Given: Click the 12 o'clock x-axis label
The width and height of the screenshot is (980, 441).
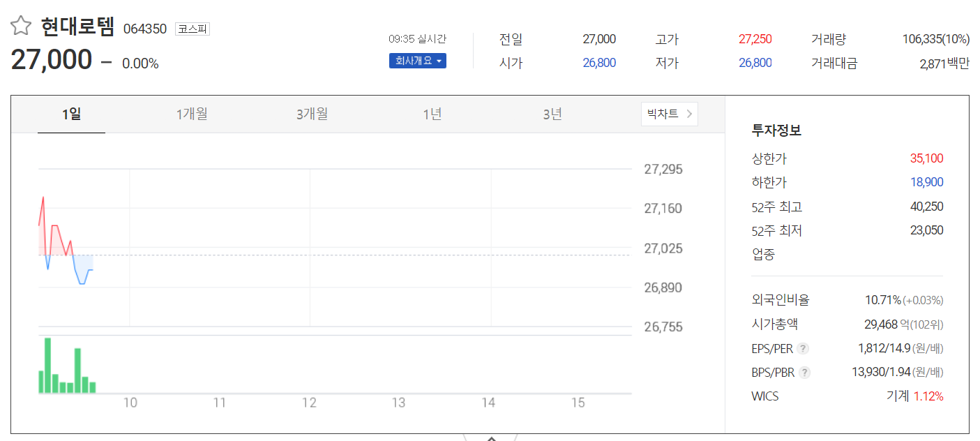Looking at the screenshot, I should click(309, 403).
